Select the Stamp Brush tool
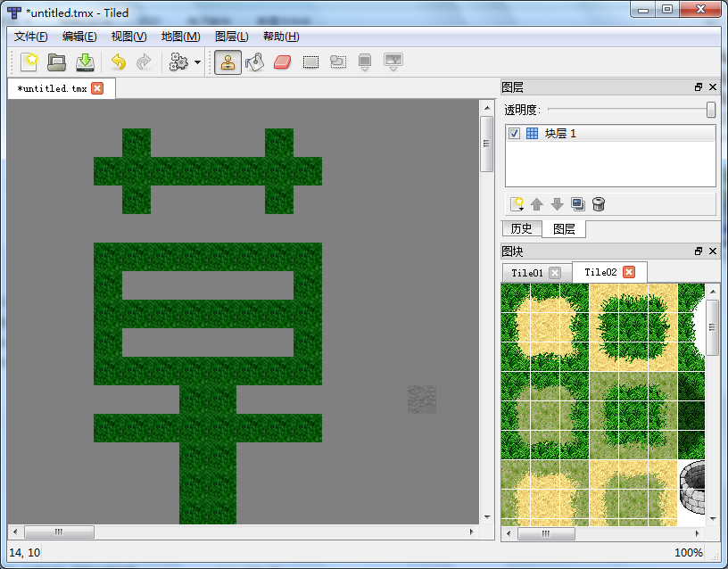 pos(227,62)
